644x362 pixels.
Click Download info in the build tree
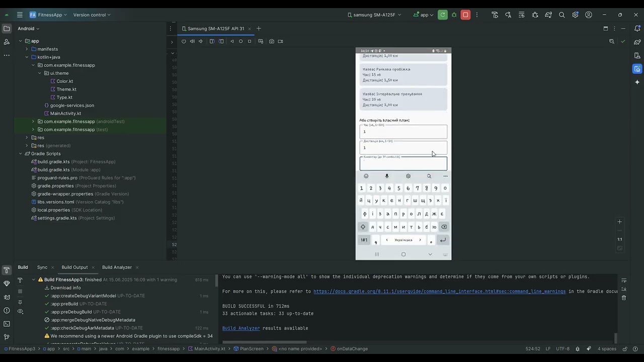pyautogui.click(x=65, y=288)
